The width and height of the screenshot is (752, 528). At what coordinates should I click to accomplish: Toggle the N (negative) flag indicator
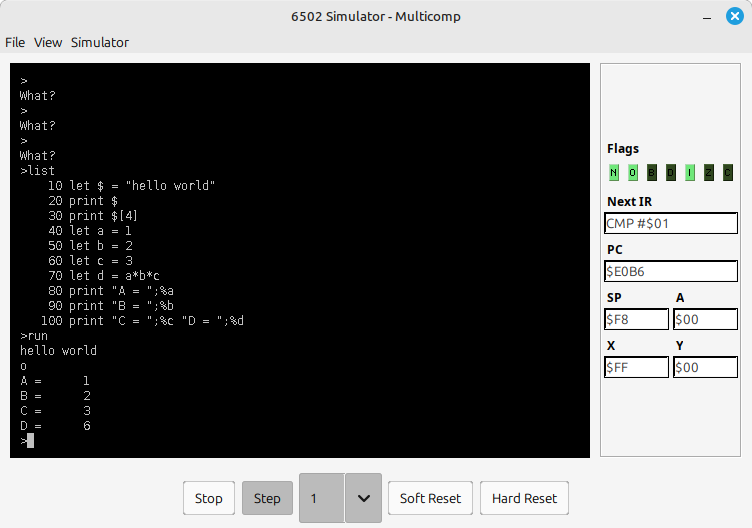click(614, 173)
